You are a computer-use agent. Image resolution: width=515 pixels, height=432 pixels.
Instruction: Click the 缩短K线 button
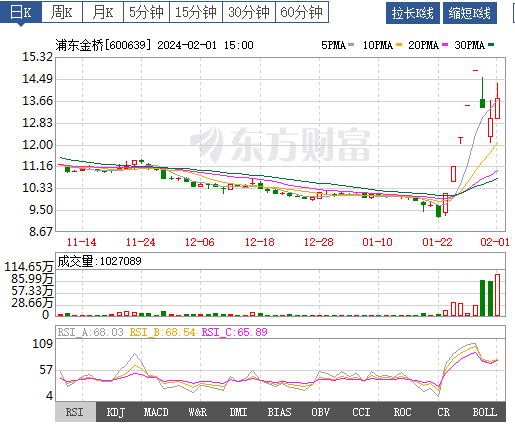point(470,13)
